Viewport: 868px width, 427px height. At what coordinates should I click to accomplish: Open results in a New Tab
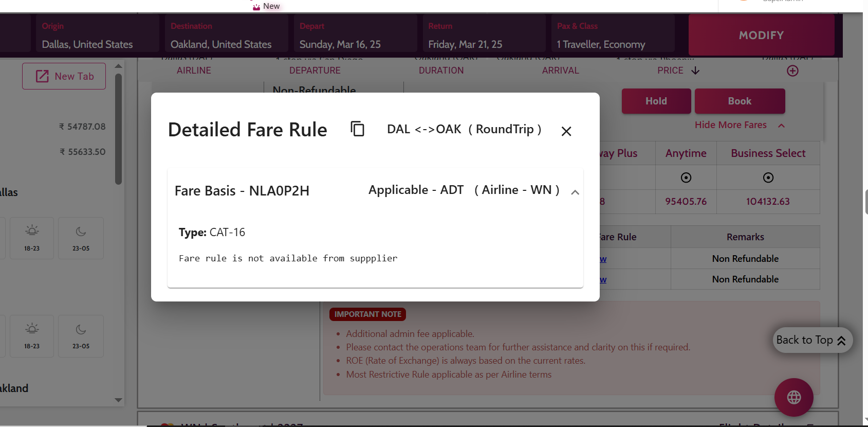pos(64,76)
